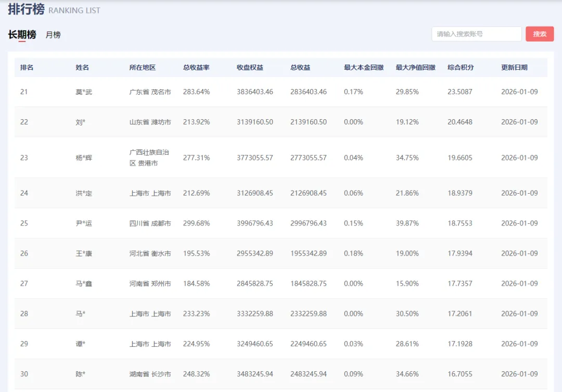Select the name 洪*定 in rank 24
This screenshot has width=562, height=392.
pos(84,193)
